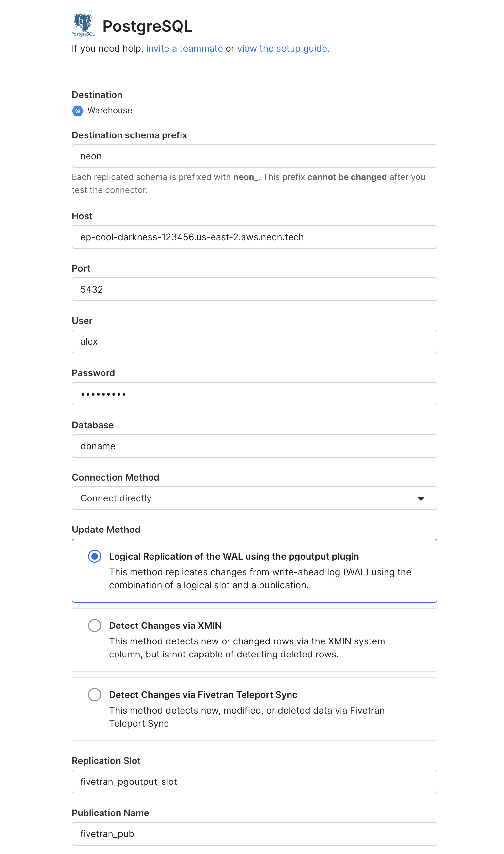Click the Warehouse destination label
The image size is (504, 854).
[x=110, y=111]
